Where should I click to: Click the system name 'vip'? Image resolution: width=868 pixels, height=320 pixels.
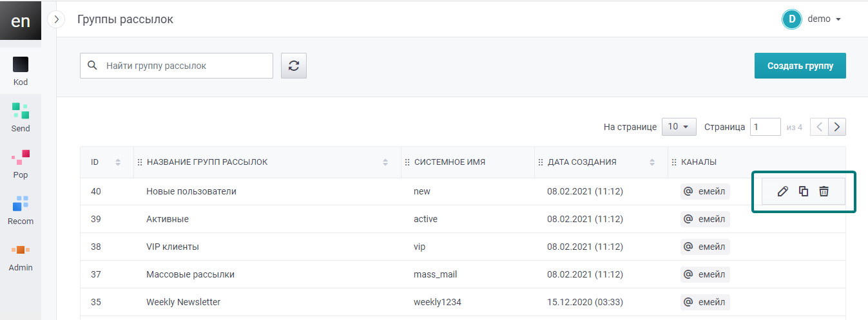click(420, 247)
